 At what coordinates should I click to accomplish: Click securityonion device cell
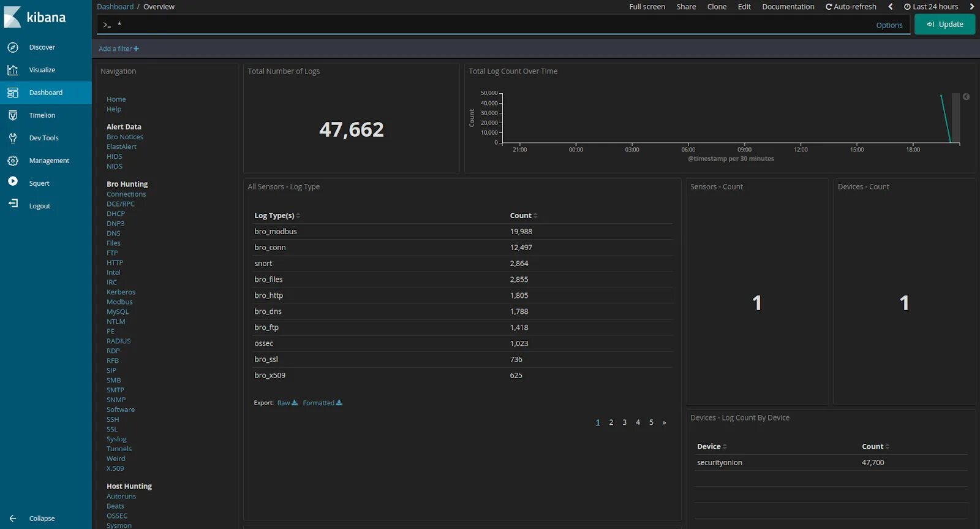point(720,463)
